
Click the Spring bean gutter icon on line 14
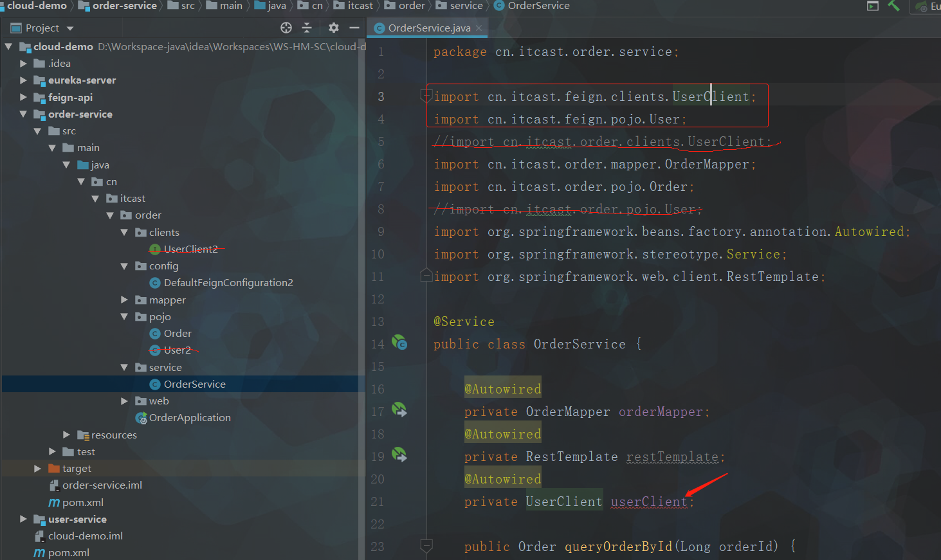[x=399, y=342]
